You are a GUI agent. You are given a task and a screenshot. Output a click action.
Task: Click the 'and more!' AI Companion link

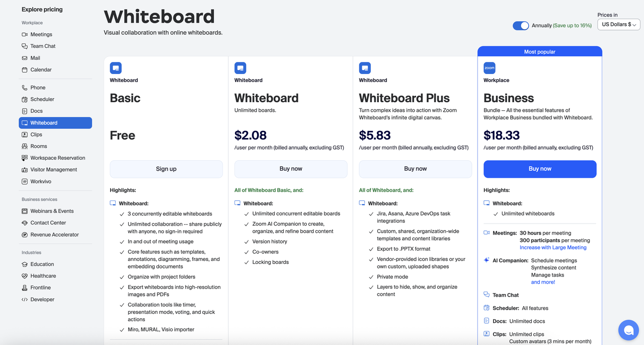pyautogui.click(x=543, y=282)
